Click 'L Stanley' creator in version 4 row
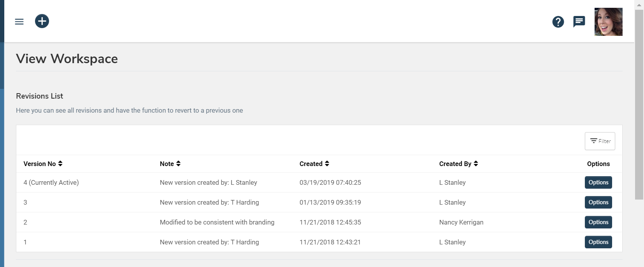 [x=452, y=182]
